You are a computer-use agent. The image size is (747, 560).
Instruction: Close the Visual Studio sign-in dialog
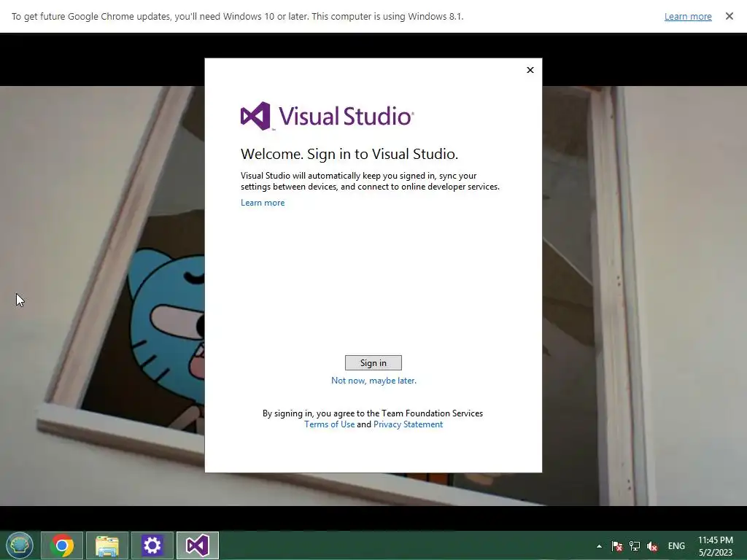(x=530, y=70)
